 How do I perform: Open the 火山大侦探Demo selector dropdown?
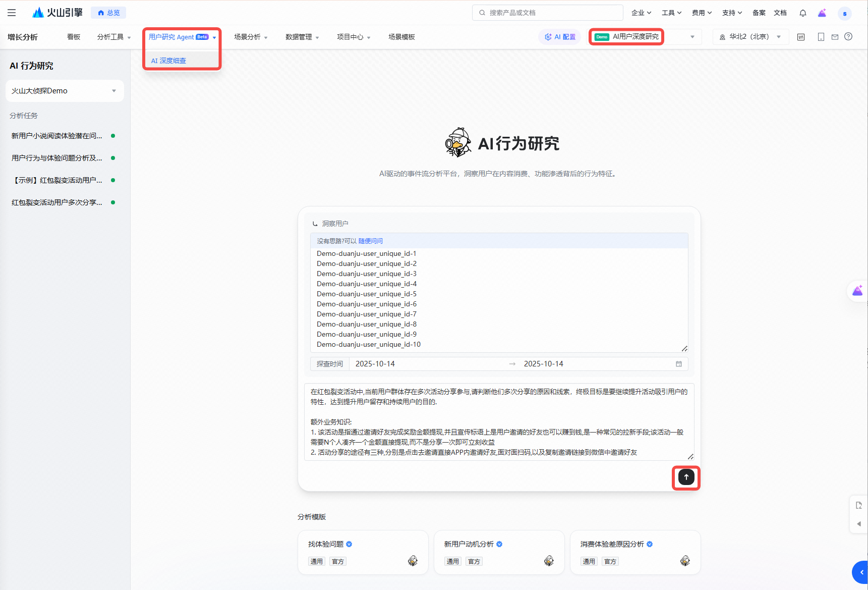tap(65, 91)
